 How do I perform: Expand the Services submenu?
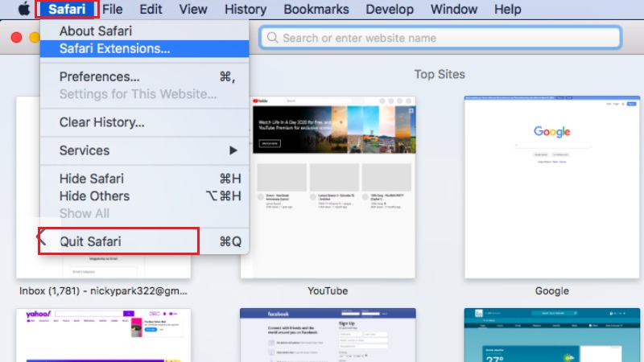(145, 150)
